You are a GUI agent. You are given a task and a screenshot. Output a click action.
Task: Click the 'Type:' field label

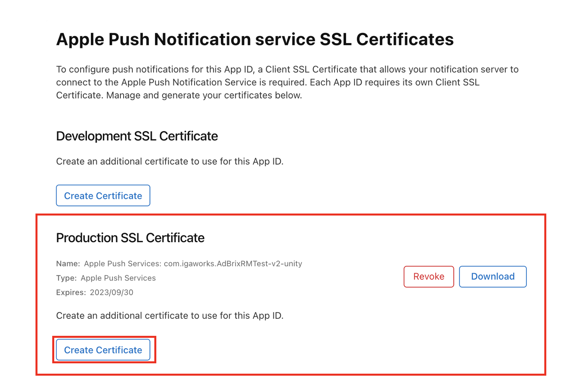(66, 278)
